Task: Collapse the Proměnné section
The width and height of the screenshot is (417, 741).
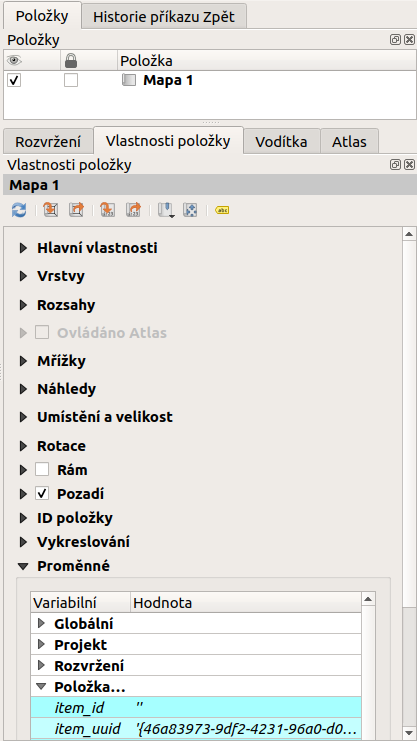Action: (23, 566)
